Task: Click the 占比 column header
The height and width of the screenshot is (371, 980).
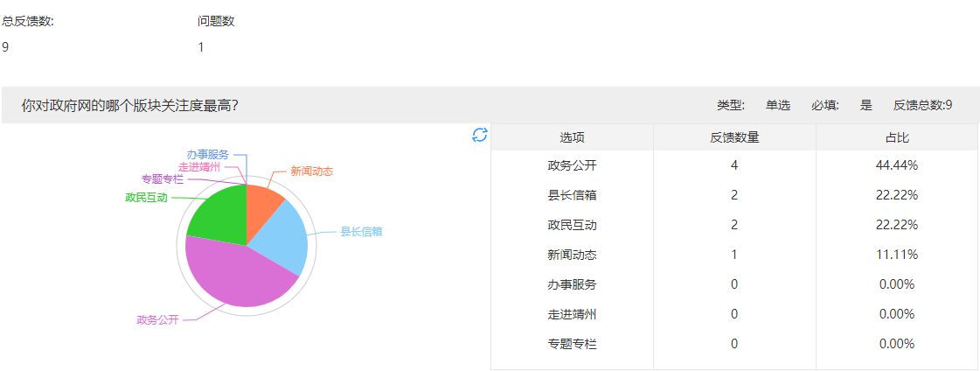Action: point(897,137)
